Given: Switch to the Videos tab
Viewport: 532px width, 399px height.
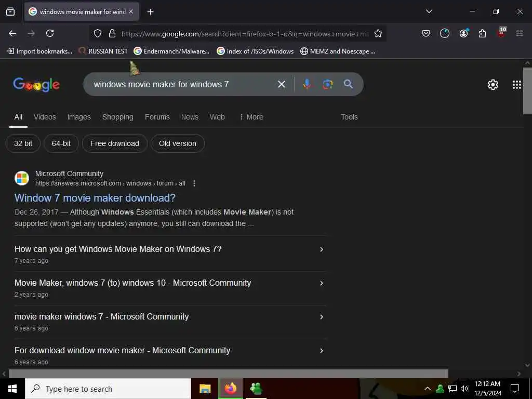Looking at the screenshot, I should [x=45, y=117].
